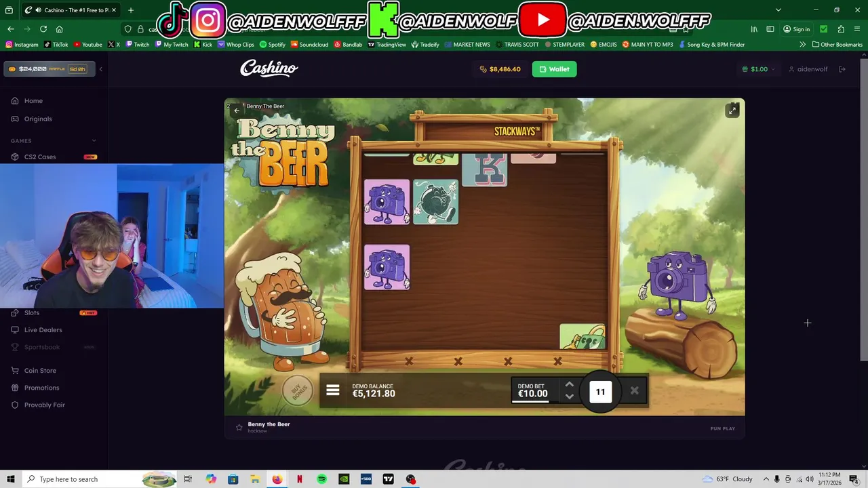
Task: Open Live Dealers
Action: pyautogui.click(x=43, y=330)
